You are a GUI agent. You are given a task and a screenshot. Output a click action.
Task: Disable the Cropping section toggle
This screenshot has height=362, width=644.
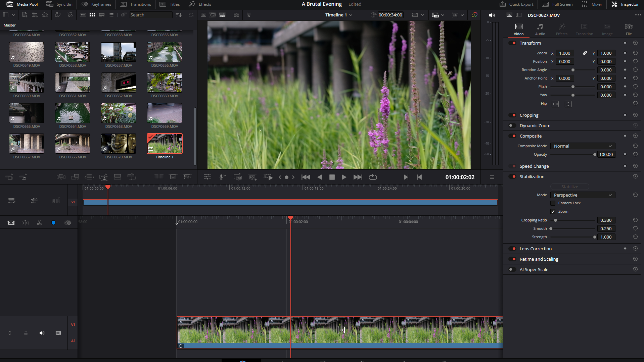(512, 115)
